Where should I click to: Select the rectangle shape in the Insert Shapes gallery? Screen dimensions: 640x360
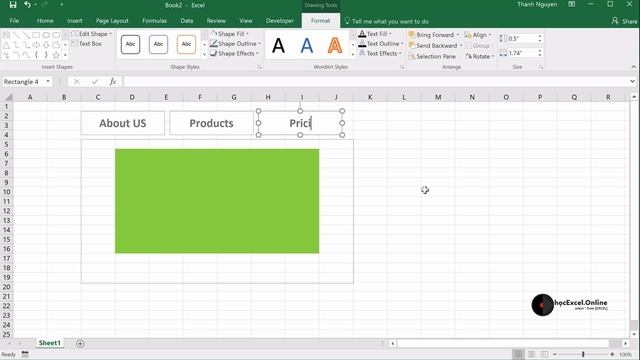pyautogui.click(x=36, y=35)
